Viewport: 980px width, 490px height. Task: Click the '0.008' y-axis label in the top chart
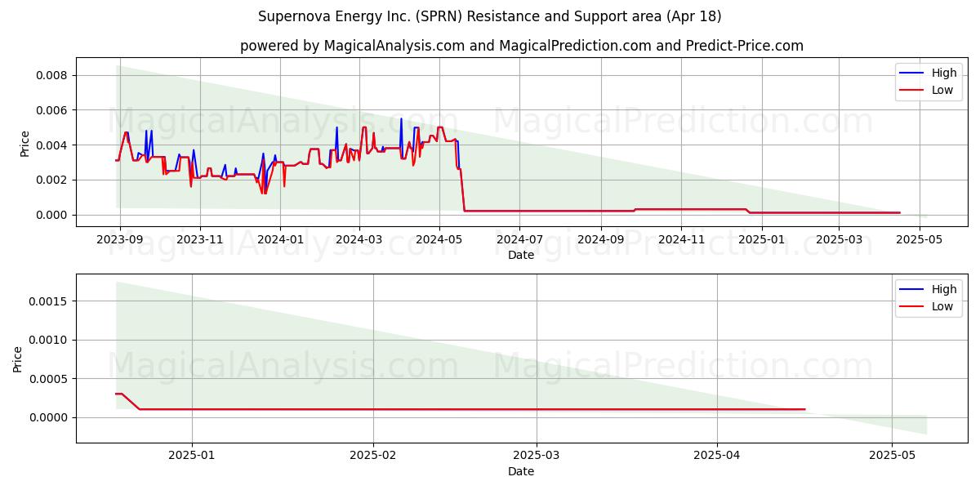point(53,75)
